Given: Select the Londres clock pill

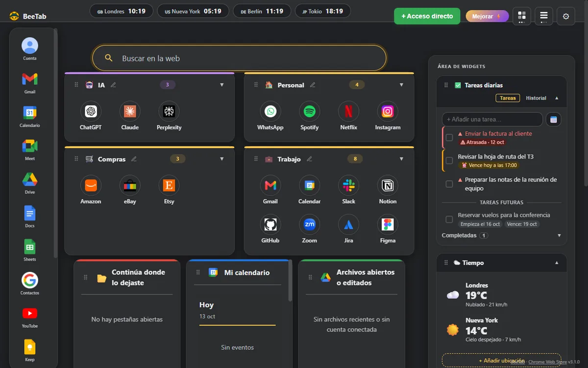Looking at the screenshot, I should click(x=122, y=11).
